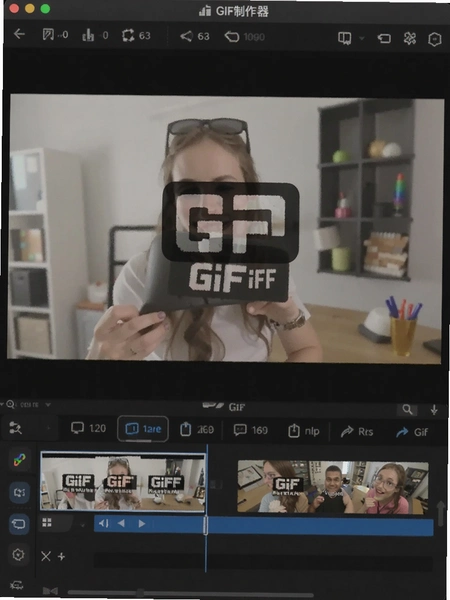450x600 pixels.
Task: Click the label icon in top-right toolbar
Action: click(384, 38)
